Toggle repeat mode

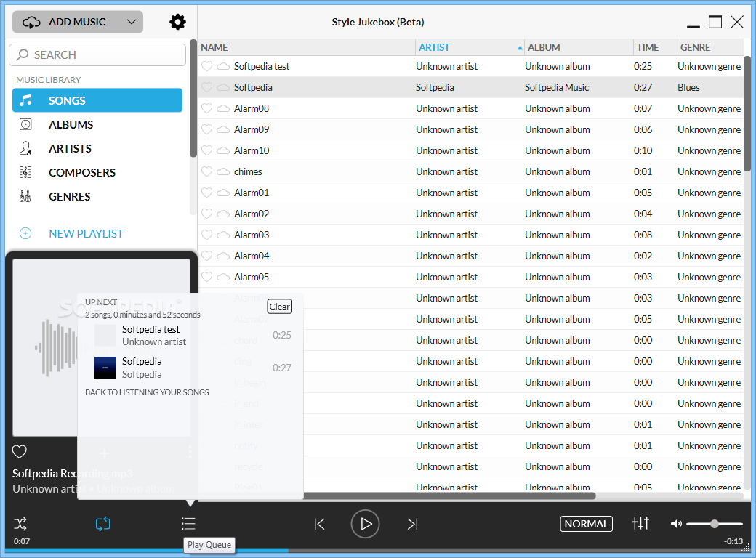(102, 524)
